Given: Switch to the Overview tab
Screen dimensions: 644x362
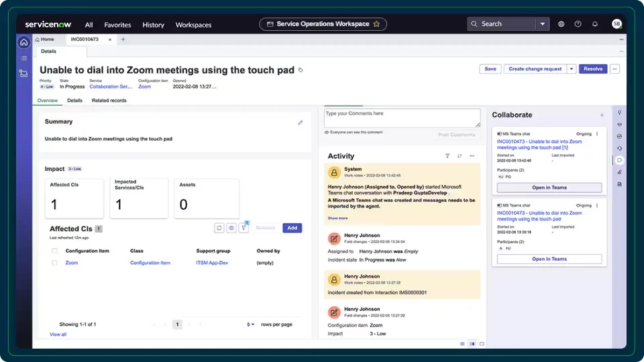Looking at the screenshot, I should click(48, 101).
